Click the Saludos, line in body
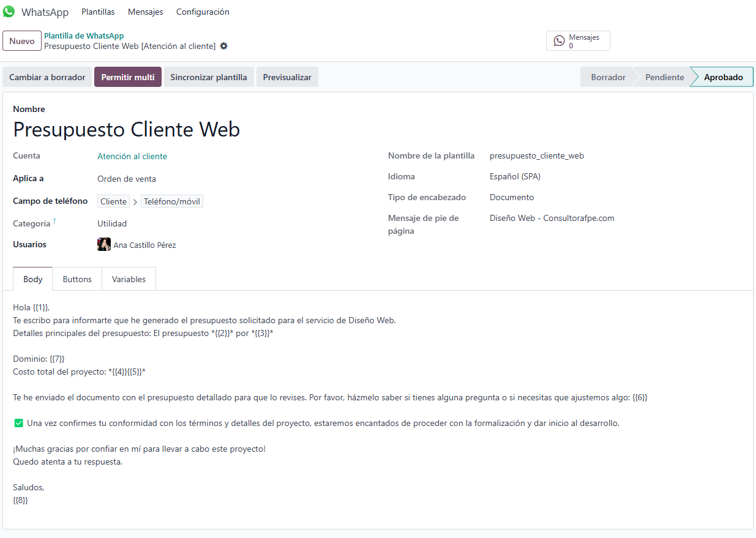The height and width of the screenshot is (538, 756). point(29,487)
